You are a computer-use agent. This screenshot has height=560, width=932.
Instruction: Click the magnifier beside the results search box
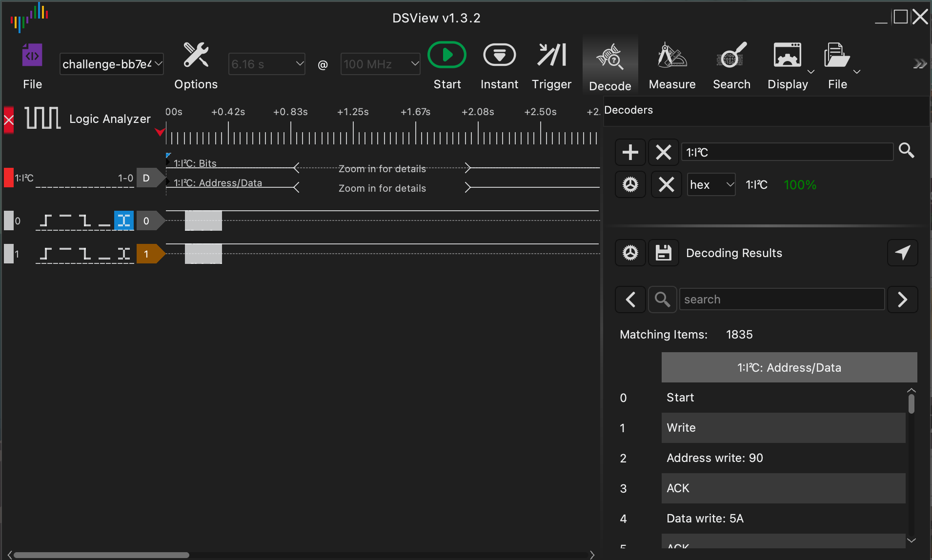[662, 299]
